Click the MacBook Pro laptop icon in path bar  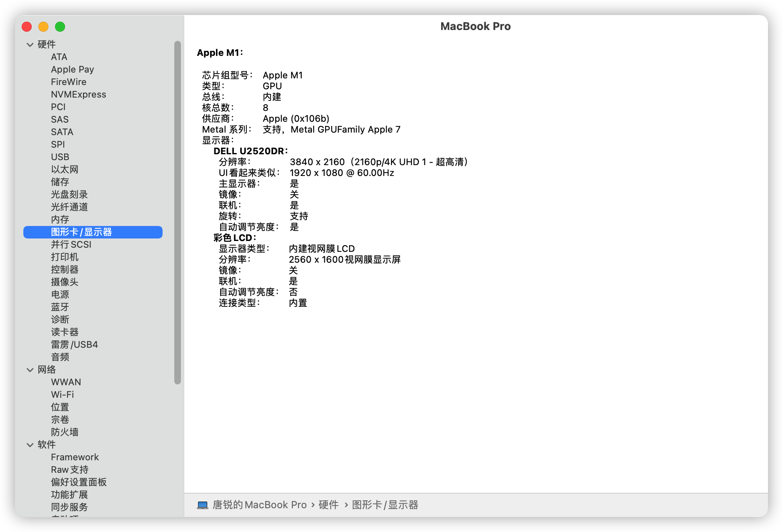tap(203, 505)
